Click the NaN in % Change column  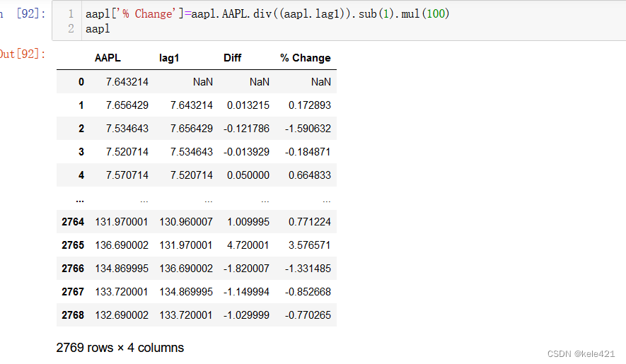point(321,82)
